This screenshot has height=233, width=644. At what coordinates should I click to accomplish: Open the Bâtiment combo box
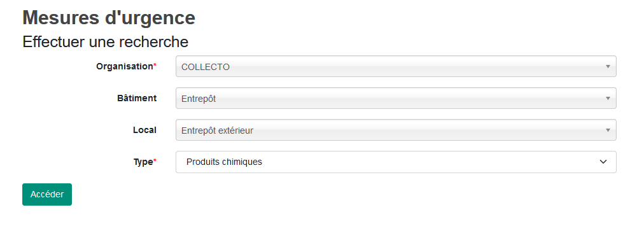click(x=396, y=98)
